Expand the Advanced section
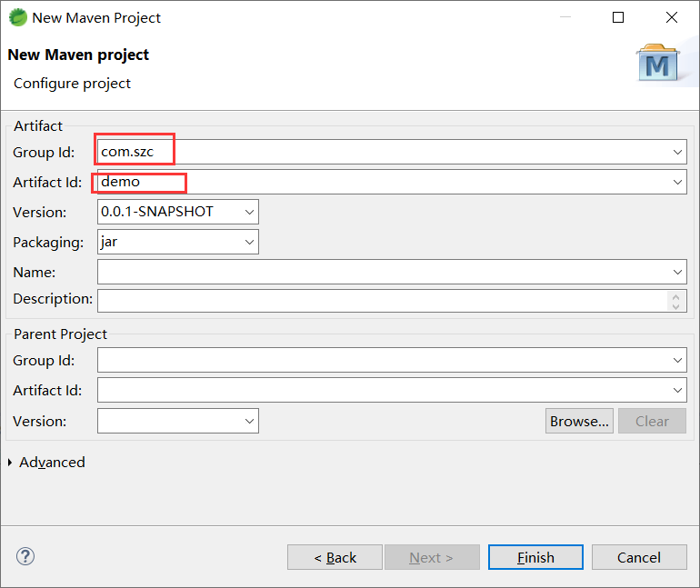This screenshot has width=700, height=588. coord(11,463)
